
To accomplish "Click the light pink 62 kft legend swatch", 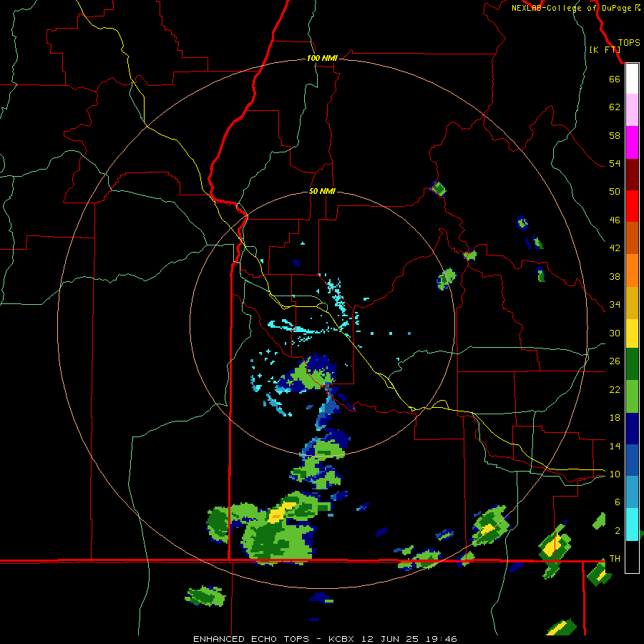I will tap(632, 109).
